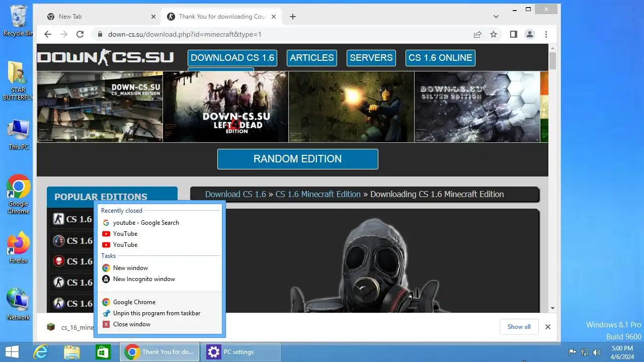
Task: Open the gunfire soldier banner thumbnail
Action: click(x=351, y=107)
